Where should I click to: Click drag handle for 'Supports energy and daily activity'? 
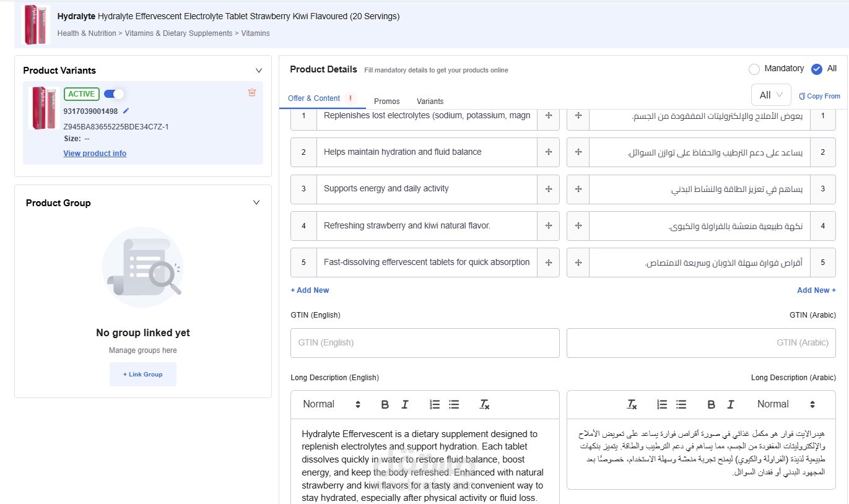tap(549, 189)
